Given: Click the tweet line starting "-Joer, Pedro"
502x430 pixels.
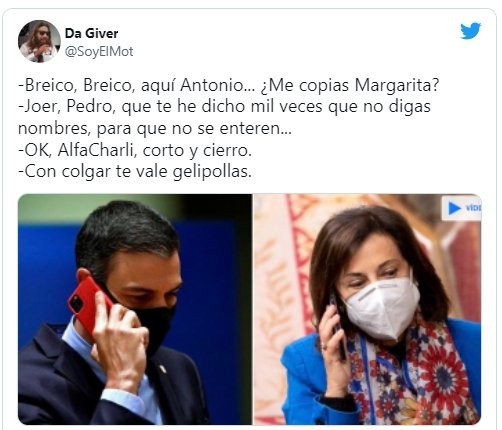Looking at the screenshot, I should coord(224,107).
